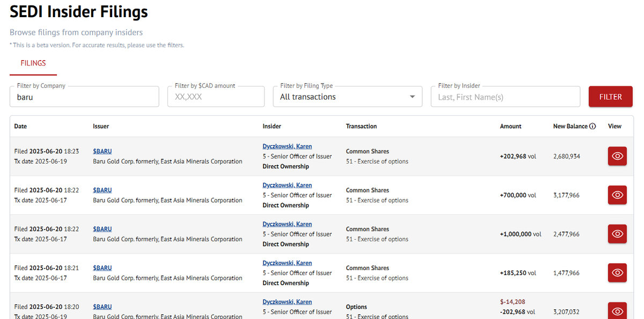The width and height of the screenshot is (644, 319).
Task: Select the 2,477,966 balance value
Action: pos(567,234)
